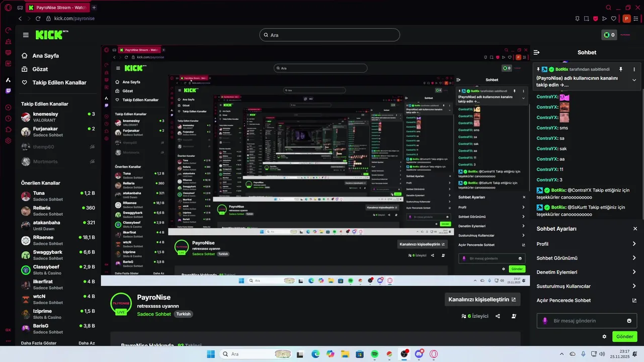Click the heart bookmark icon in address bar
Viewport: 644px width, 362px height.
tap(613, 19)
